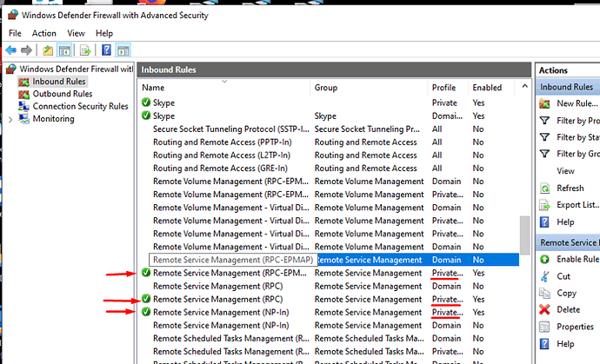Select Connection Security Rules in the tree

[80, 106]
